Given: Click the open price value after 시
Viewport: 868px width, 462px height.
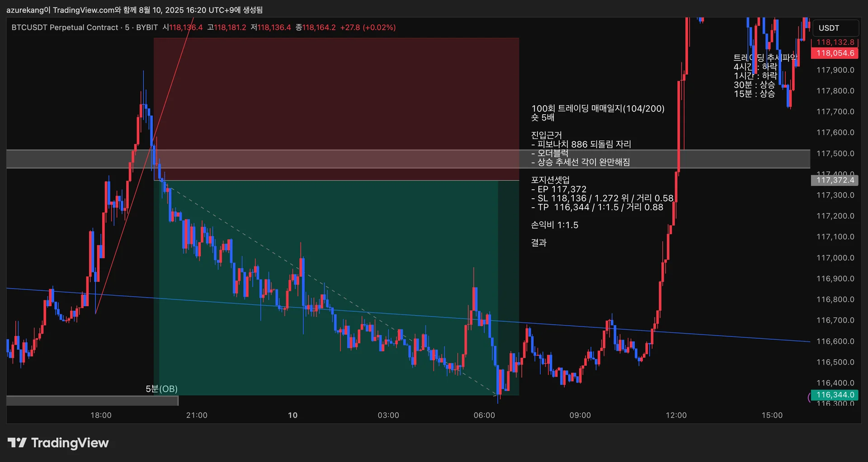Looking at the screenshot, I should coord(186,28).
